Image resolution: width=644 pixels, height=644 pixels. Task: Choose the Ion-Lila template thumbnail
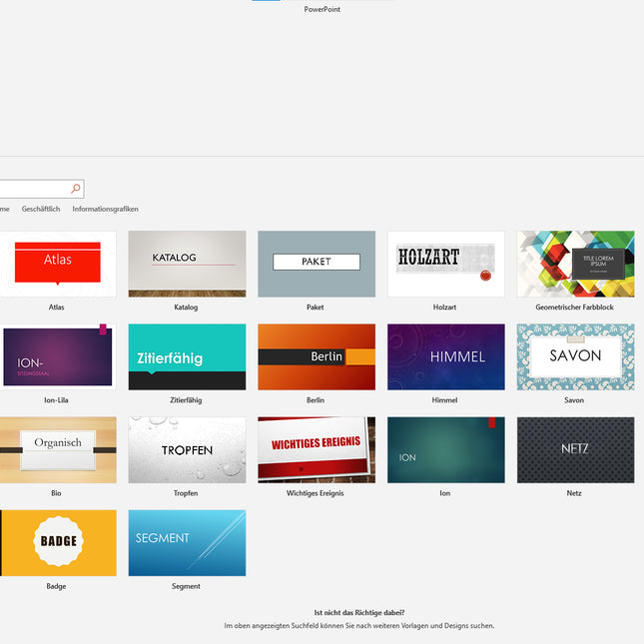(58, 356)
